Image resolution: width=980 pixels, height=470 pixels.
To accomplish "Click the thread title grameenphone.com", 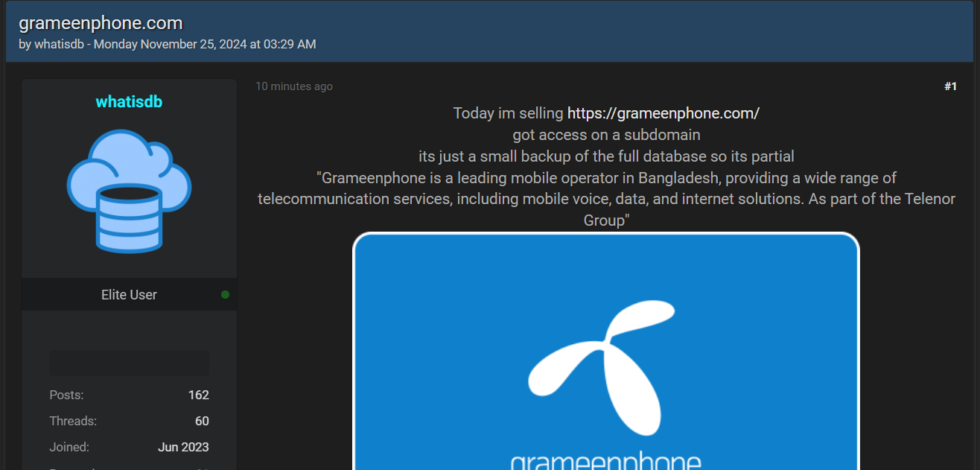I will click(x=101, y=23).
